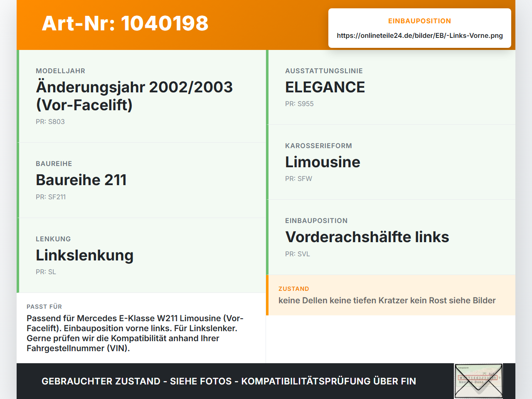Click the Art-Nr: 1040198 heading
This screenshot has width=532, height=399.
coord(125,23)
